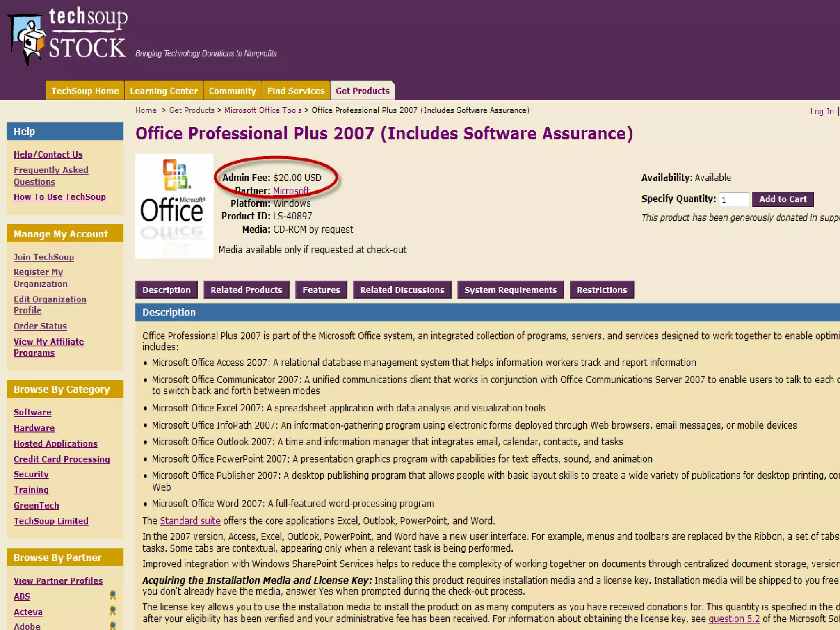Focus the Specify Quantity input field

point(733,200)
